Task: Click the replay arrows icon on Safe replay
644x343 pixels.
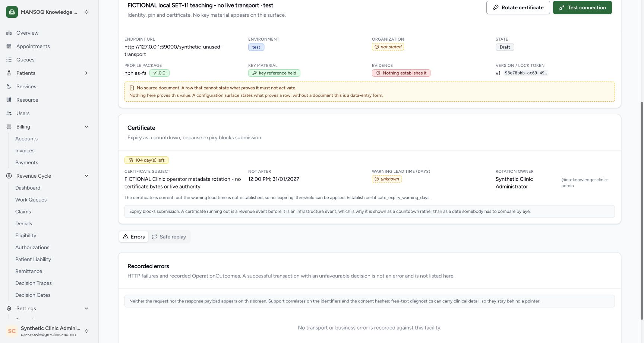Action: [x=154, y=237]
